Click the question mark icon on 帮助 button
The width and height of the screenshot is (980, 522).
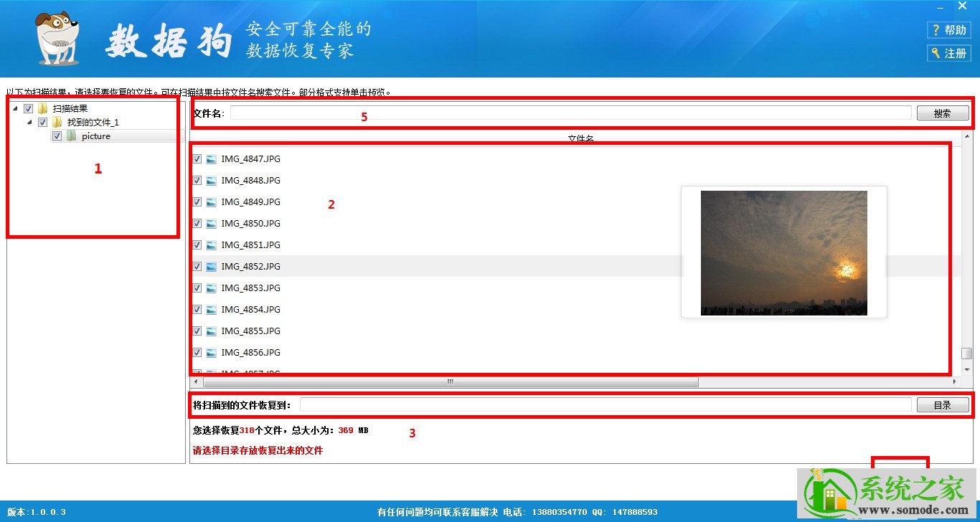tap(936, 29)
